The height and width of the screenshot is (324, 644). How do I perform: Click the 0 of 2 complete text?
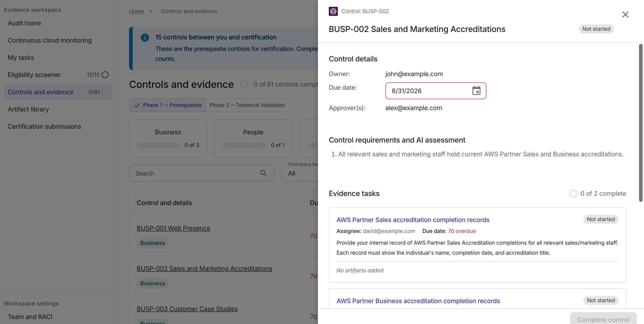click(603, 193)
